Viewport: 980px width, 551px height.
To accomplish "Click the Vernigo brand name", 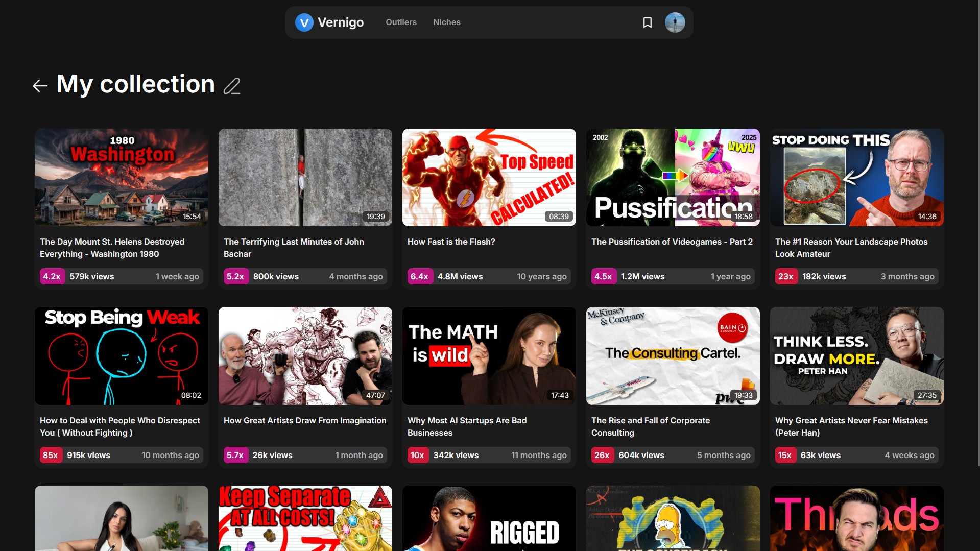I will click(341, 22).
